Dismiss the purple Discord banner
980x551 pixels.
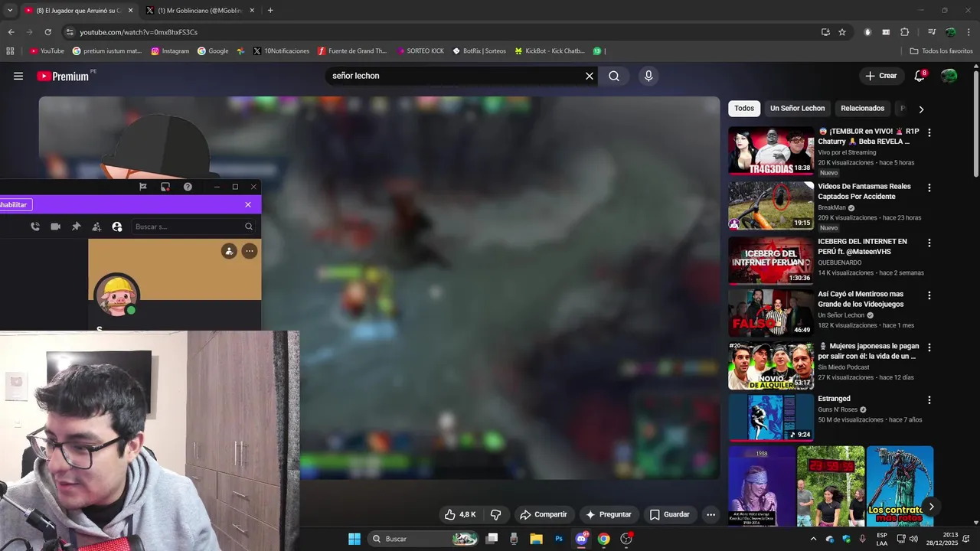click(x=247, y=204)
